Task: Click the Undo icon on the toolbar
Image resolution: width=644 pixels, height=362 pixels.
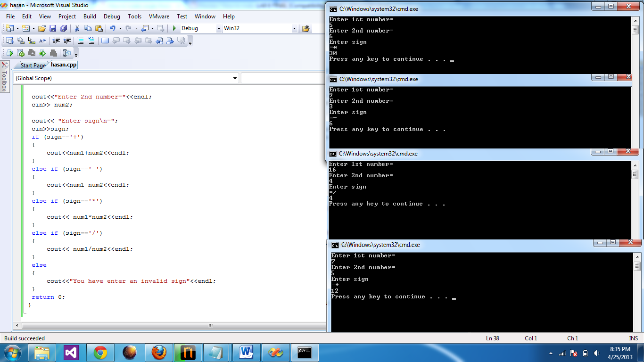Action: pyautogui.click(x=112, y=28)
